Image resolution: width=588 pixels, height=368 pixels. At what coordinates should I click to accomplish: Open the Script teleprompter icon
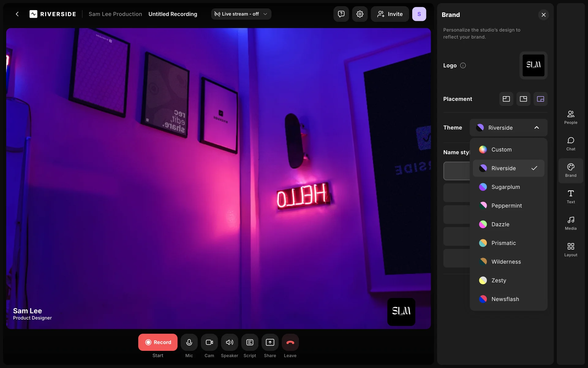(x=250, y=342)
